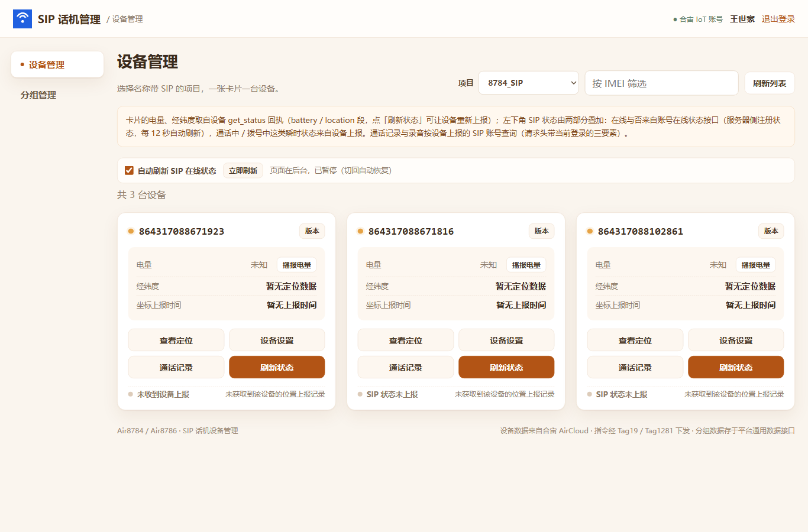Select IMEI text 864317088102861
808x532 pixels.
[x=641, y=231]
